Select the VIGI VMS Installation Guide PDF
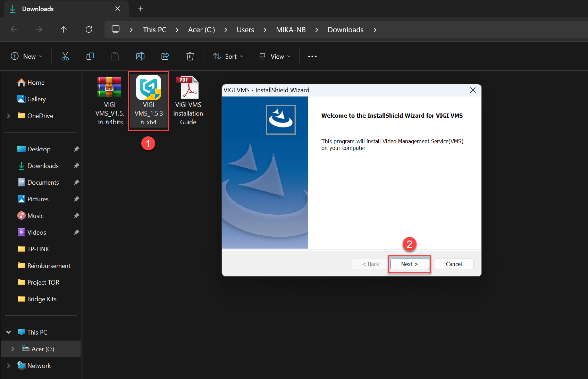588x379 pixels. [x=188, y=101]
